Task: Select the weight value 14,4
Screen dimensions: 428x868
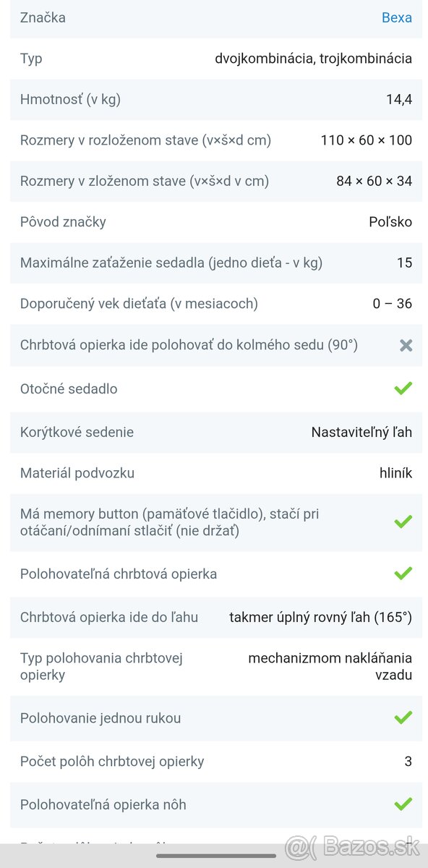Action: [x=400, y=99]
